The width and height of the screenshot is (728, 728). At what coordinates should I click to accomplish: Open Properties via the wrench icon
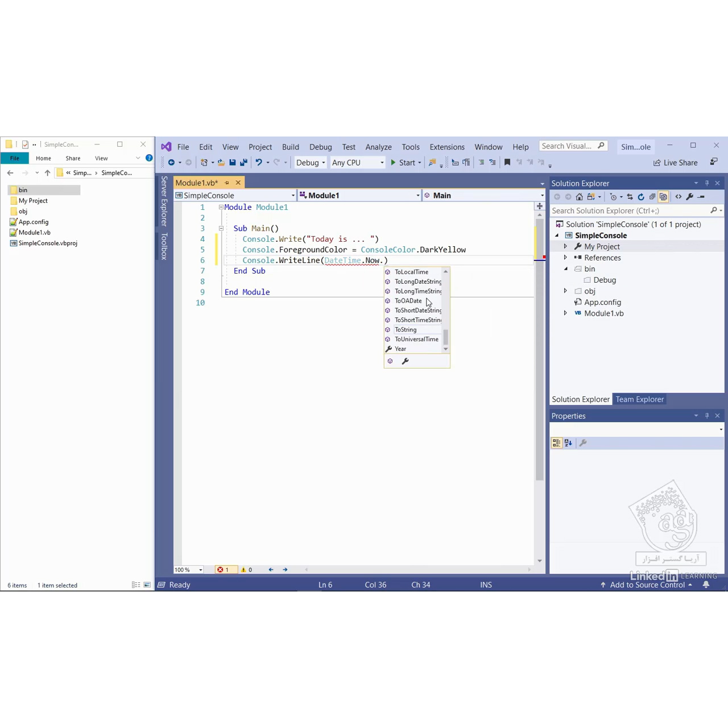pos(690,197)
